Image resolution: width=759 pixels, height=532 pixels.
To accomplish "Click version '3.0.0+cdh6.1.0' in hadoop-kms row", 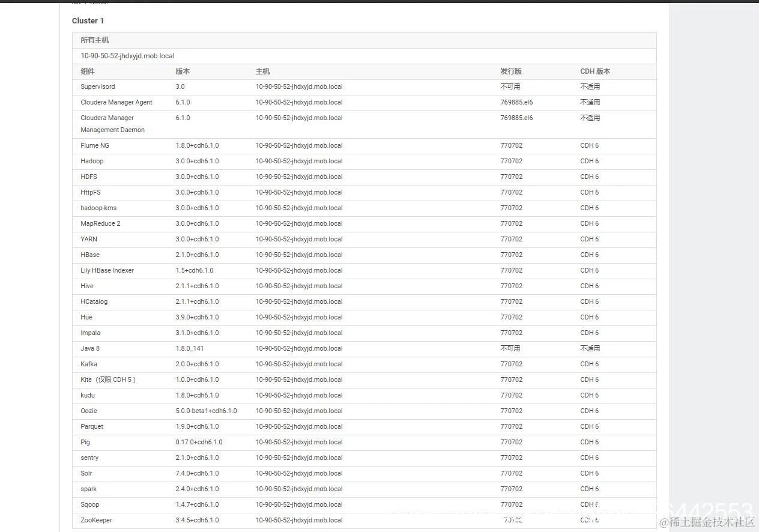I will coord(197,208).
